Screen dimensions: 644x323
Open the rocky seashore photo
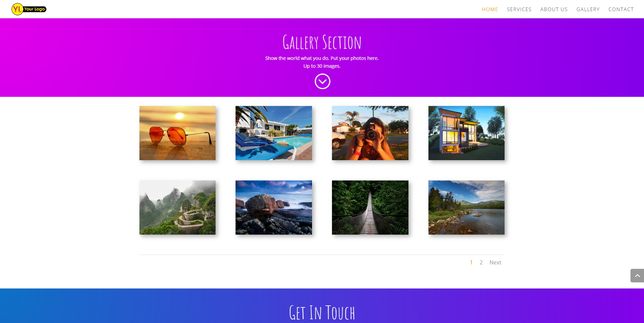point(273,208)
